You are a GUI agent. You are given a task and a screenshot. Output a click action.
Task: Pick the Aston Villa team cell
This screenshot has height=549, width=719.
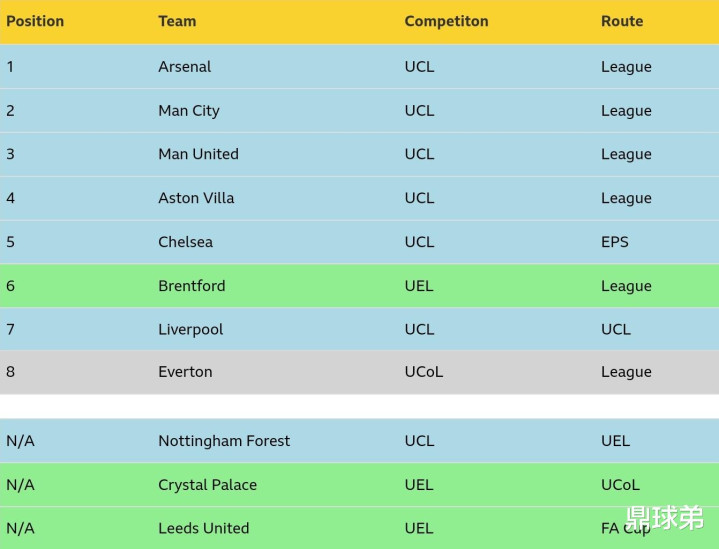pyautogui.click(x=196, y=198)
